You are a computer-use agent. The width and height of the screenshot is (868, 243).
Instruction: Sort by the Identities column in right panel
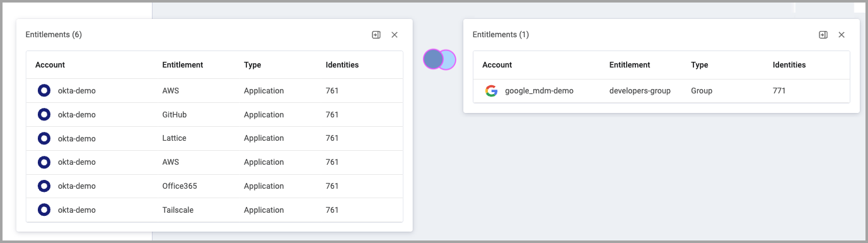pyautogui.click(x=789, y=65)
